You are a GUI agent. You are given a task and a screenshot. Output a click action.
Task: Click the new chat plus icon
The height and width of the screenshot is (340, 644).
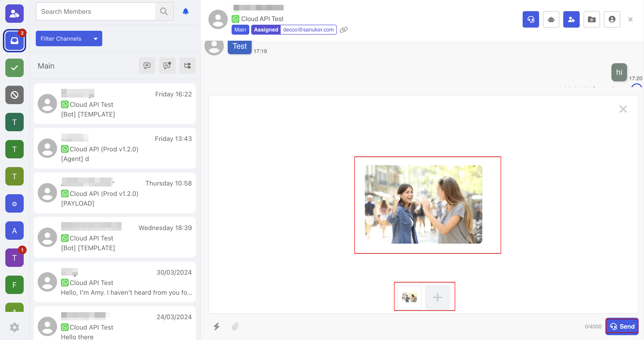147,66
